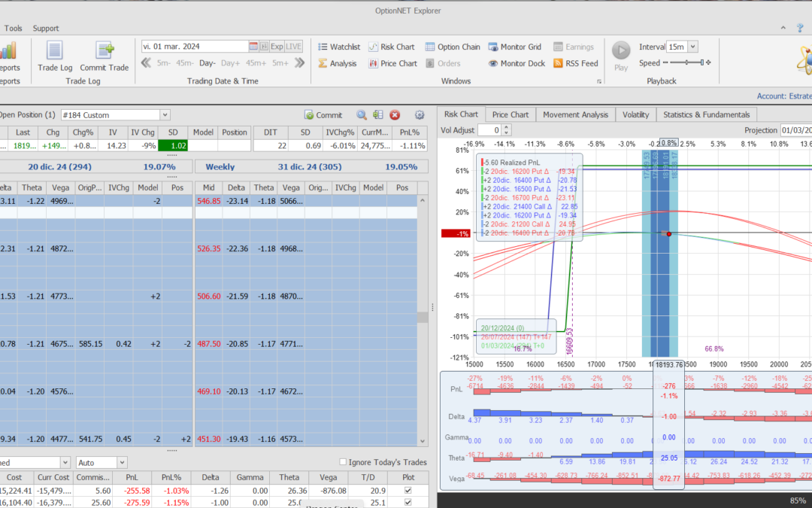Viewport: 812px width, 508px height.
Task: Expand the #184 Custom position dropdown
Action: (x=165, y=115)
